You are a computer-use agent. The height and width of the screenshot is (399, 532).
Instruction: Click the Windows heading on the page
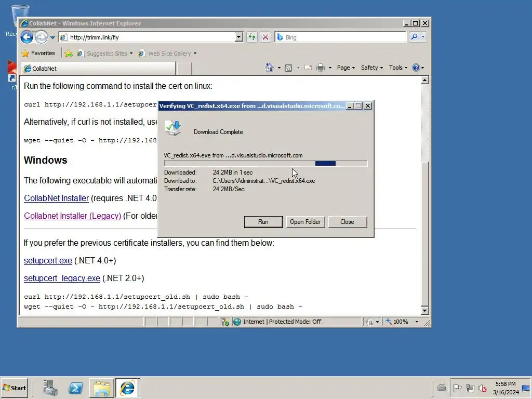click(46, 160)
